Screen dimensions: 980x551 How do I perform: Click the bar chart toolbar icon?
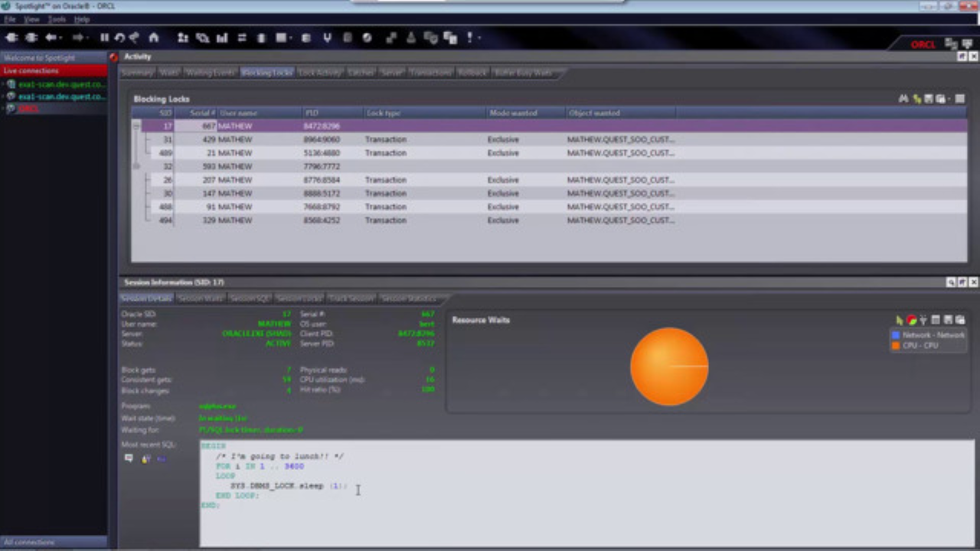click(x=222, y=37)
